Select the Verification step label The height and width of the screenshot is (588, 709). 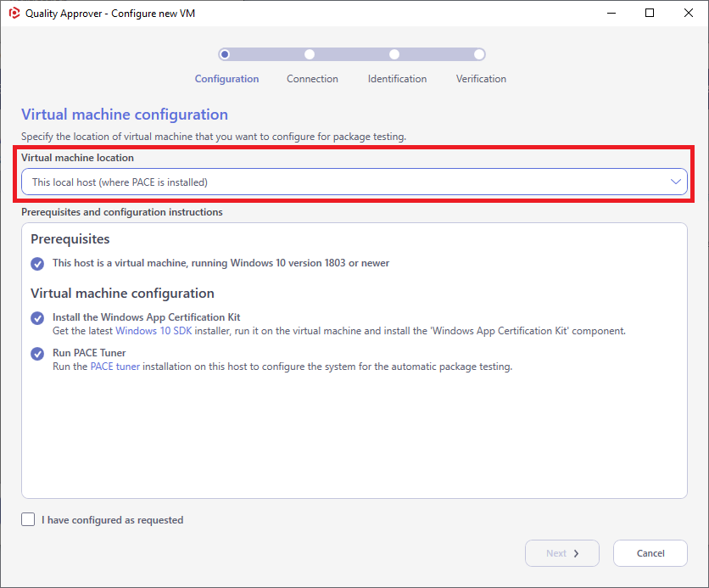[481, 79]
